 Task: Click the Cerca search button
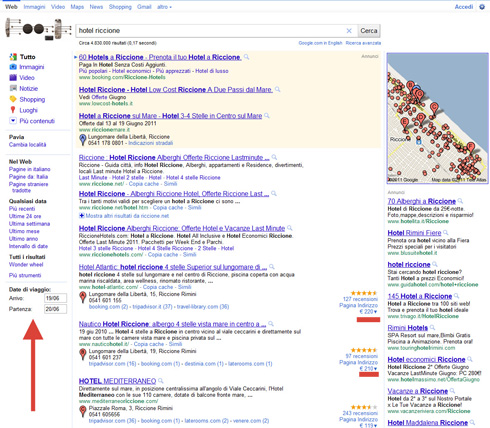point(369,31)
